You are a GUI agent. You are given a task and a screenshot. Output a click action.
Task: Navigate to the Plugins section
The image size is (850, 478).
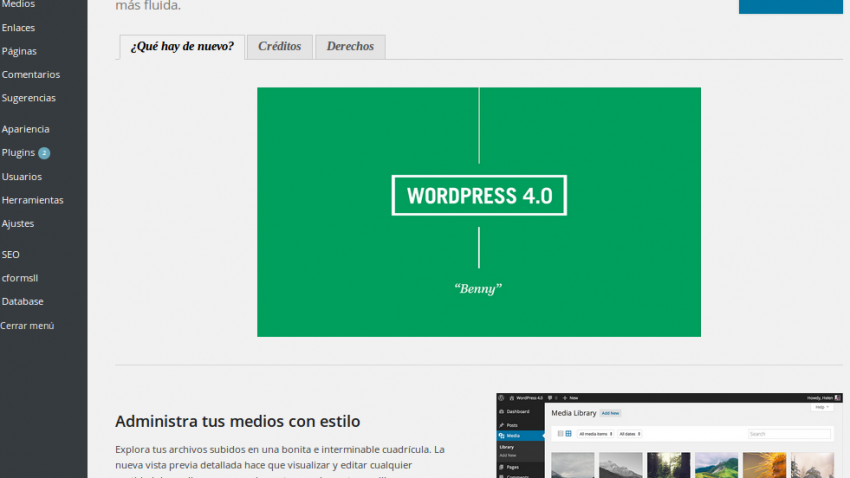click(18, 153)
